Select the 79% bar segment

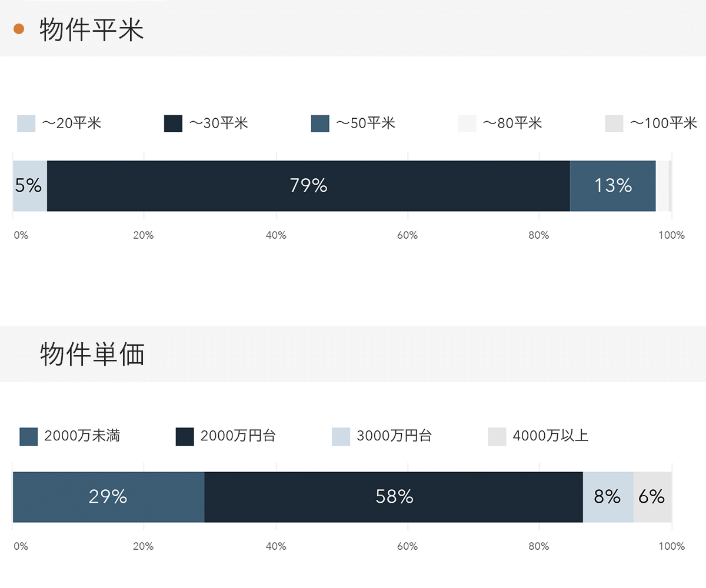pyautogui.click(x=308, y=186)
